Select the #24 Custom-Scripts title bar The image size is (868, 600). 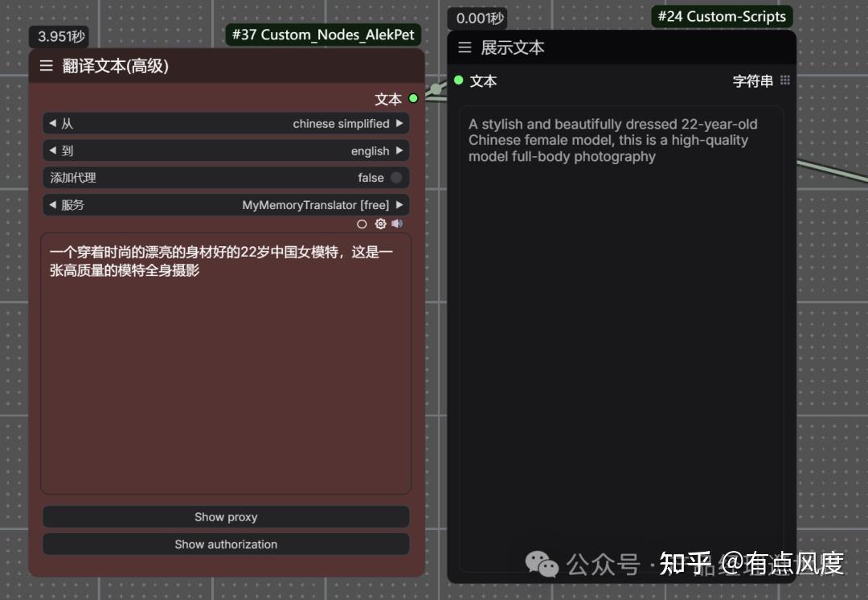pos(721,16)
